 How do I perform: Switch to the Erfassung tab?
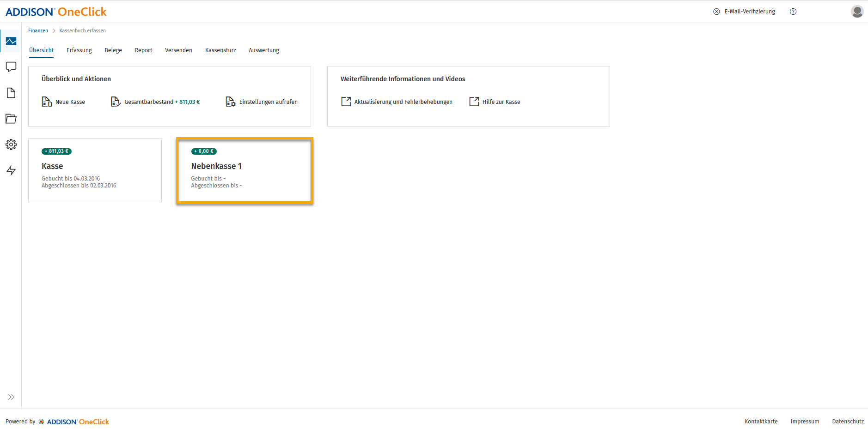79,50
